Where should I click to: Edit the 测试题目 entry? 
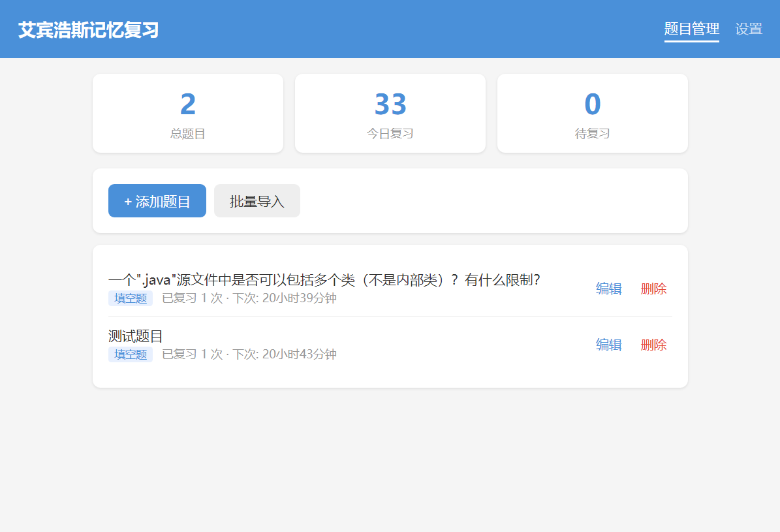[x=609, y=345]
